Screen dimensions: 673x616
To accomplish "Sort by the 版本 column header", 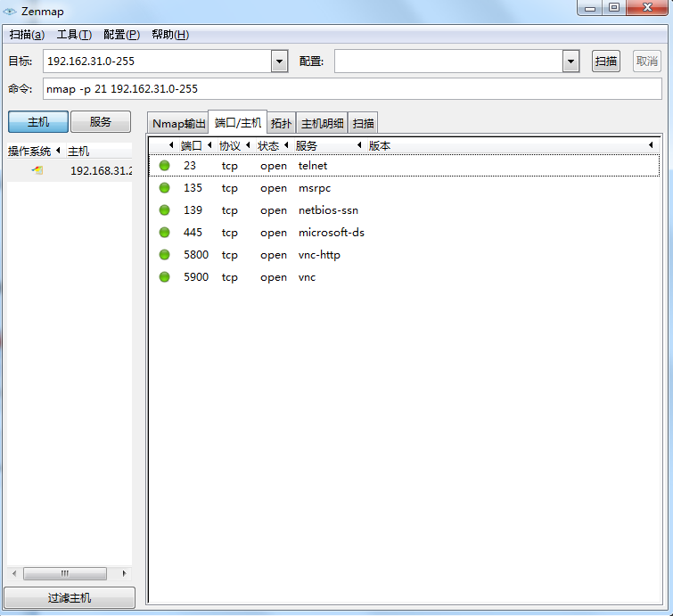I will 380,146.
